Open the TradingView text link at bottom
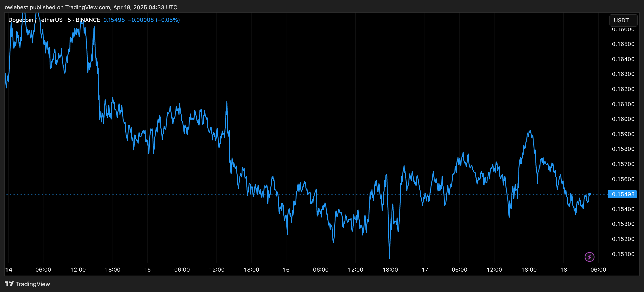This screenshot has width=644, height=292. pyautogui.click(x=33, y=284)
